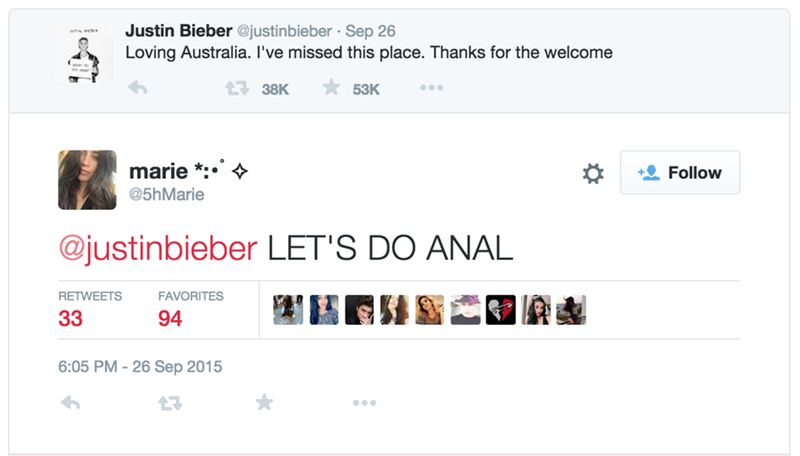Open gear settings menu for marie
Viewport: 800px width, 456px height.
tap(593, 174)
